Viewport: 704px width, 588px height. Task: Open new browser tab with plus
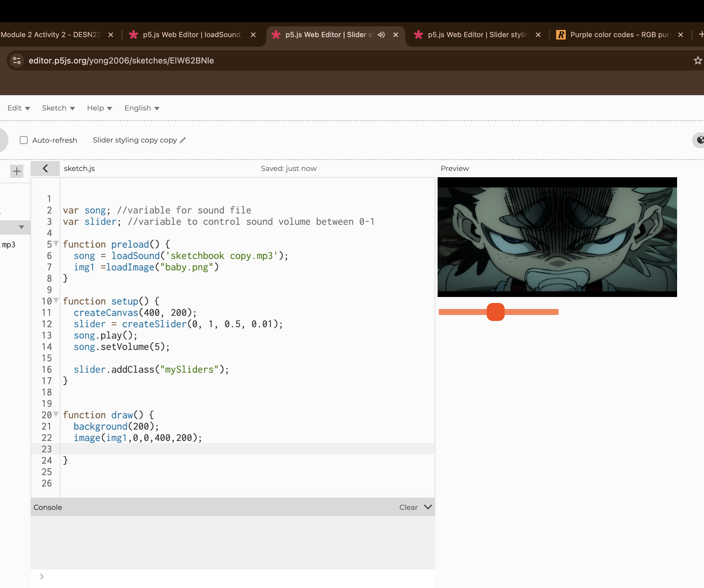pyautogui.click(x=701, y=34)
